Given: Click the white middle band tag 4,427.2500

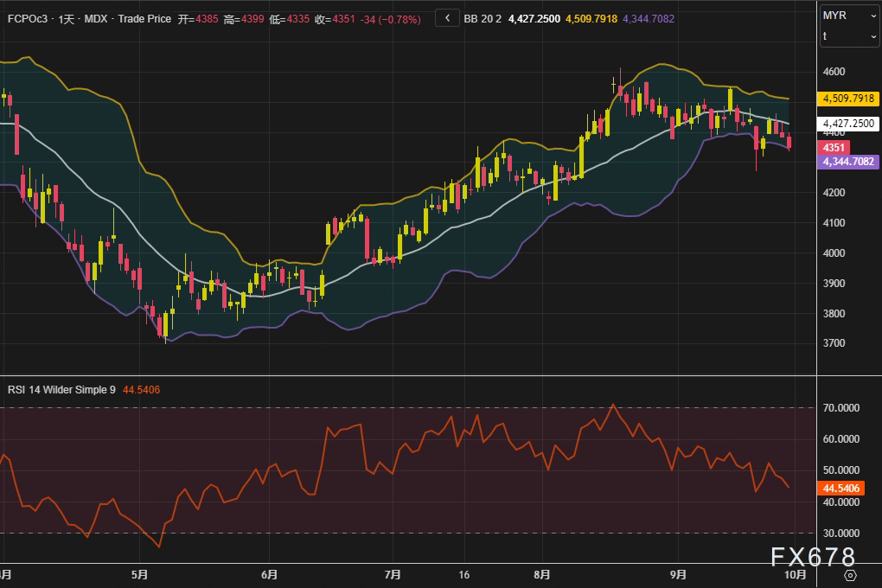Looking at the screenshot, I should 847,124.
